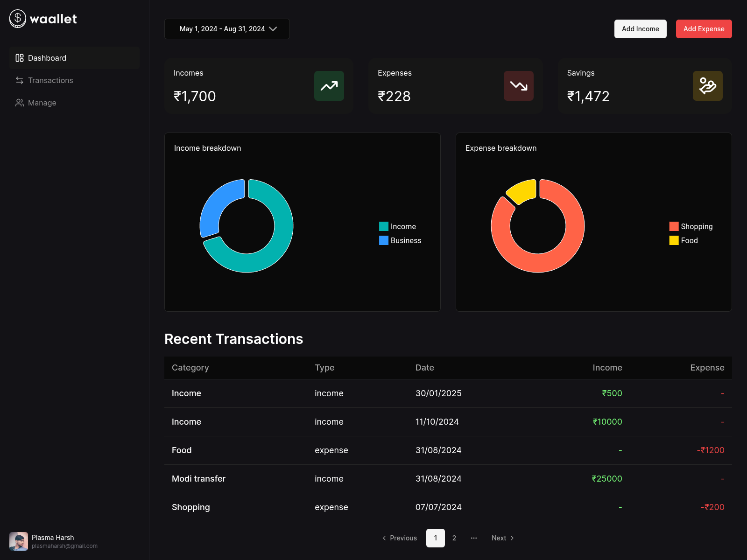
Task: Click the red trending-down Expenses icon
Action: pyautogui.click(x=519, y=86)
